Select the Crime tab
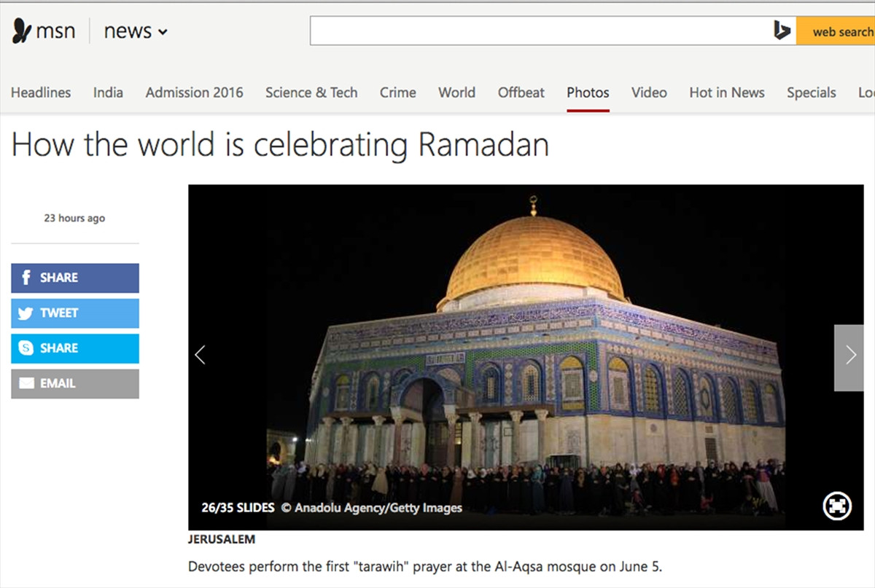The height and width of the screenshot is (588, 875). click(x=397, y=93)
